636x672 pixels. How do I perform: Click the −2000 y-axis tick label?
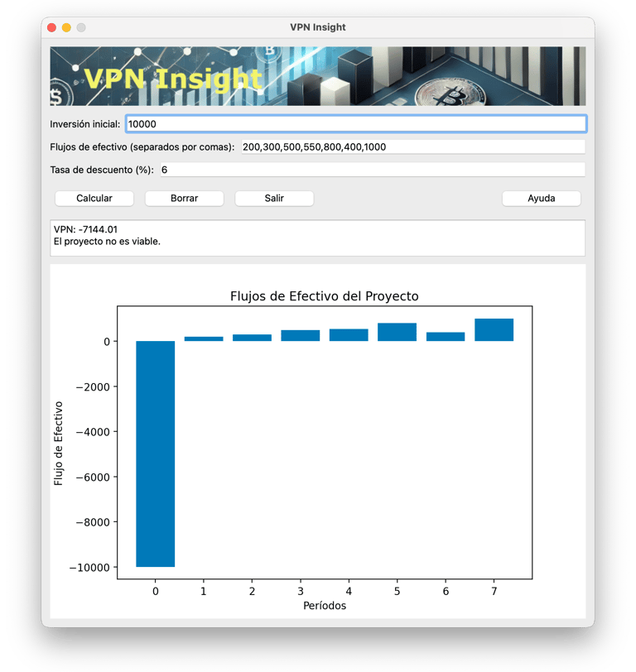click(x=93, y=387)
